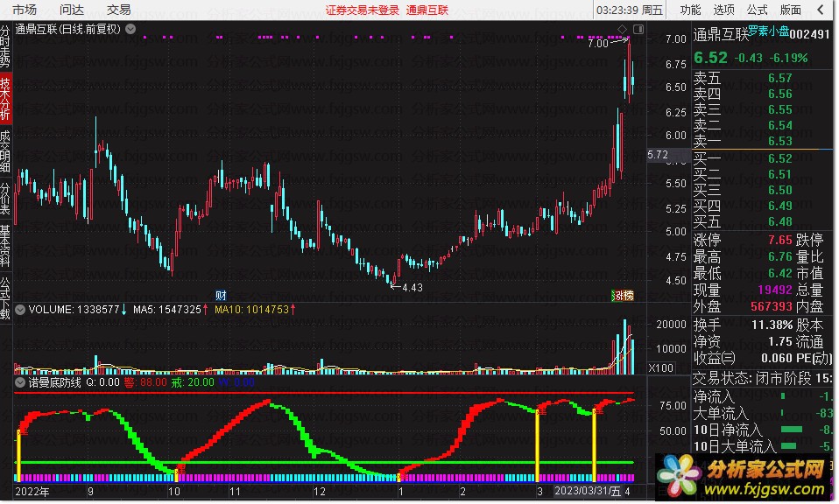Expand the 诺曼底防线 indicator options arrow

click(x=20, y=382)
